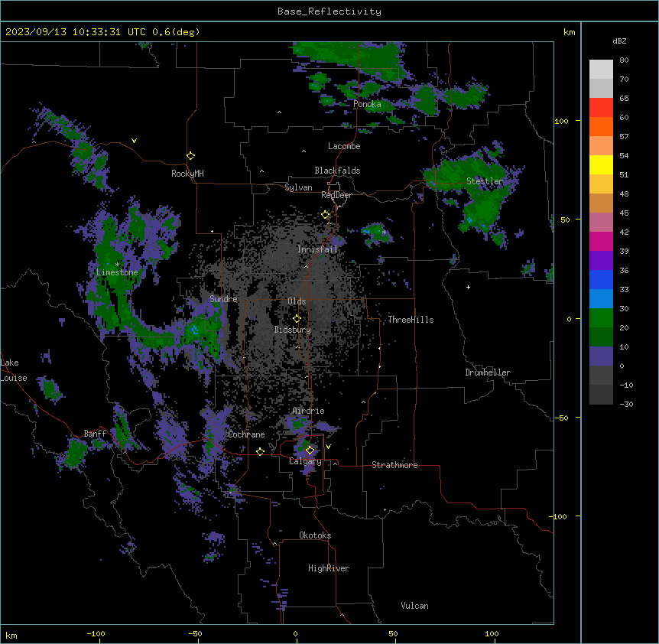This screenshot has width=659, height=644.
Task: Click the yellow diamond marker above Didsbury
Action: point(297,319)
